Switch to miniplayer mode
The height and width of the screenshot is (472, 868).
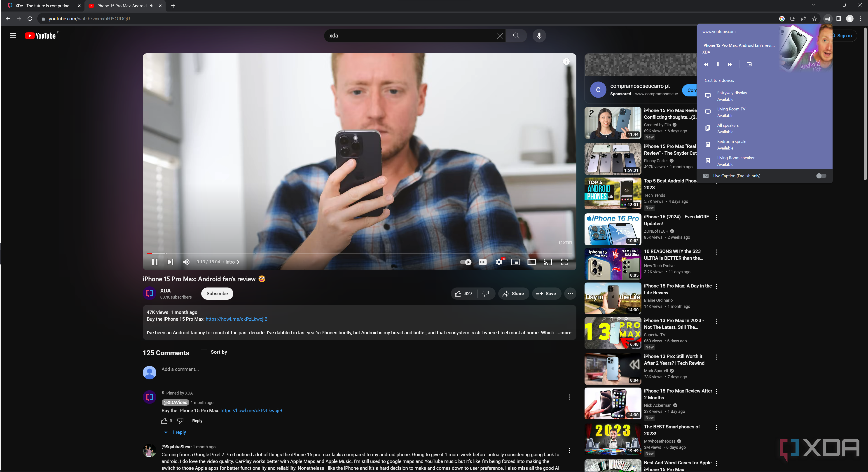(x=515, y=262)
